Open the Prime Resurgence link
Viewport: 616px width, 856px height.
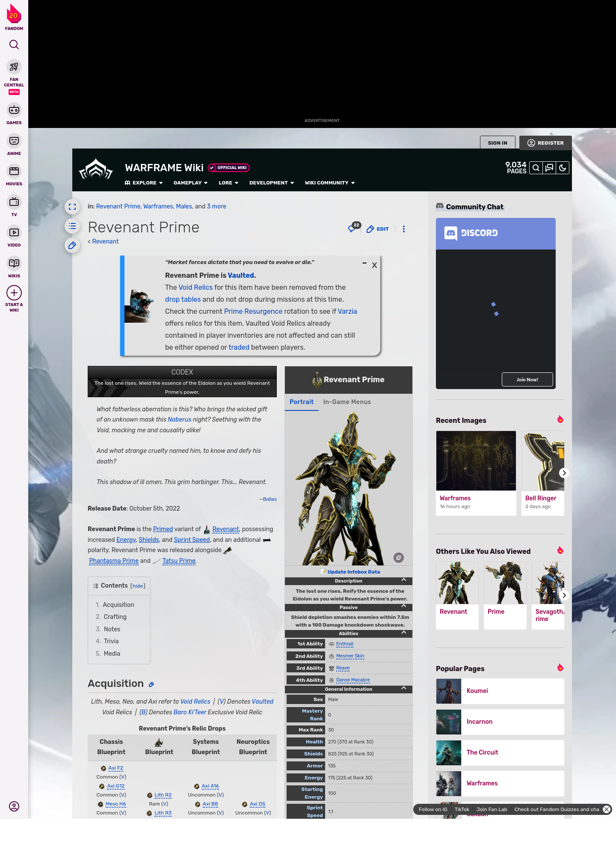pyautogui.click(x=253, y=312)
